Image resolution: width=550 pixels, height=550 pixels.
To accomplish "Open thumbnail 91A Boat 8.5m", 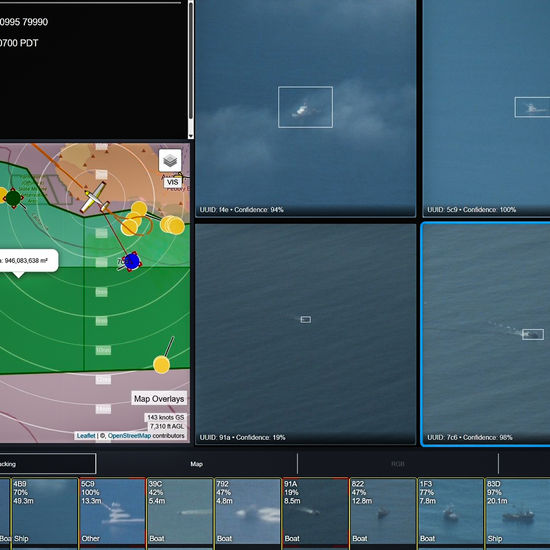I will (316, 511).
